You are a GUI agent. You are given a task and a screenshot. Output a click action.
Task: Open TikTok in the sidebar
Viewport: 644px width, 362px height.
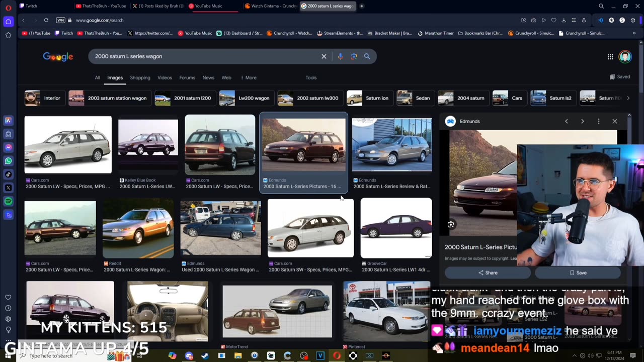[8, 174]
